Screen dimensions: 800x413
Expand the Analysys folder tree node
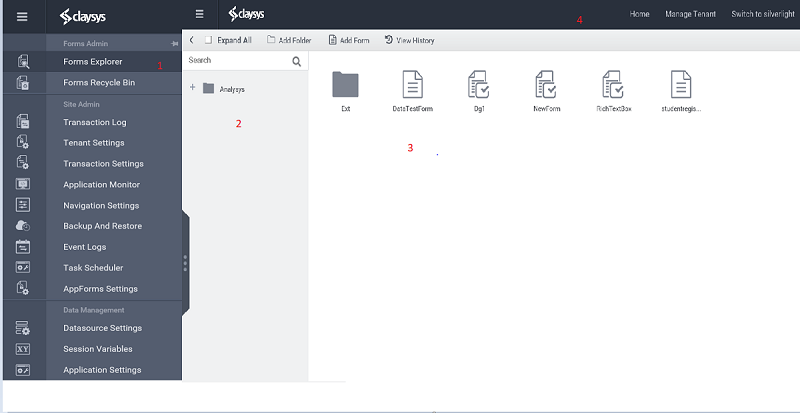pos(192,88)
